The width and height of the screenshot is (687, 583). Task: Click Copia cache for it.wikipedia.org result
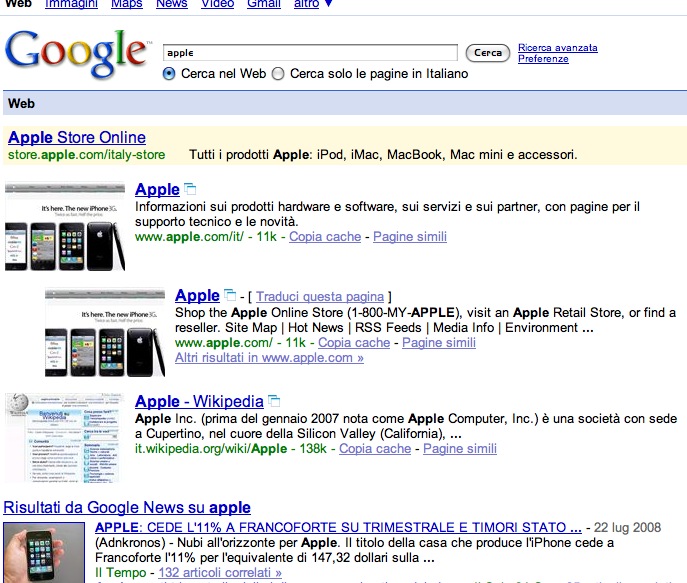(375, 449)
